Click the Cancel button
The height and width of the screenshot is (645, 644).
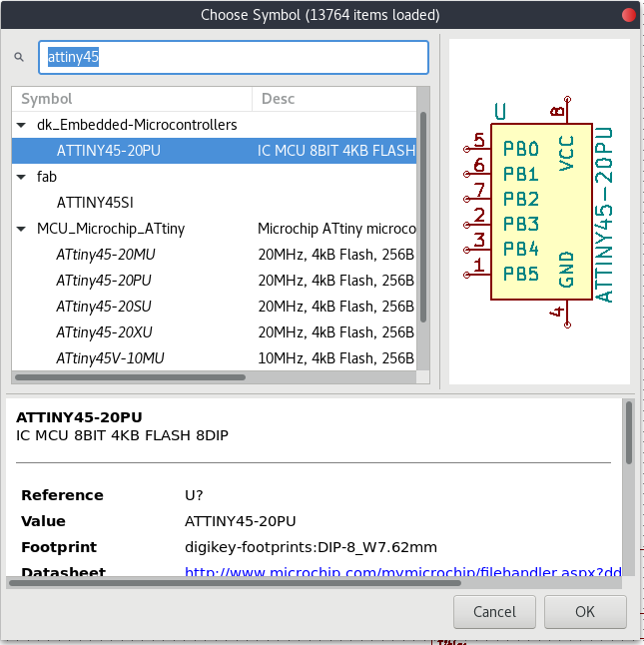(x=494, y=612)
